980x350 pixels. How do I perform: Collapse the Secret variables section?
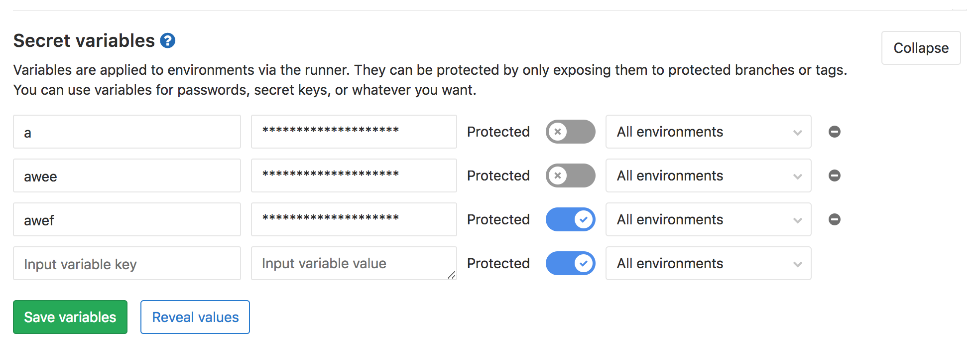[921, 48]
